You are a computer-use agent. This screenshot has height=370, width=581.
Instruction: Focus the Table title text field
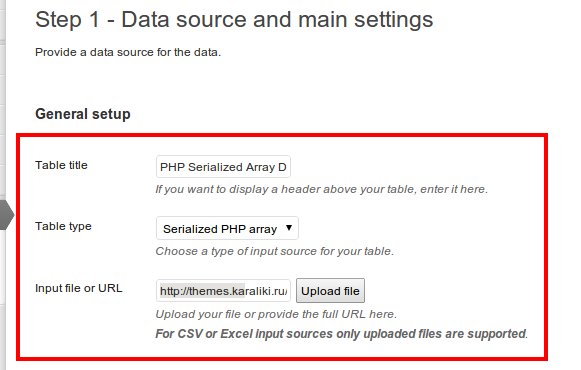(223, 167)
